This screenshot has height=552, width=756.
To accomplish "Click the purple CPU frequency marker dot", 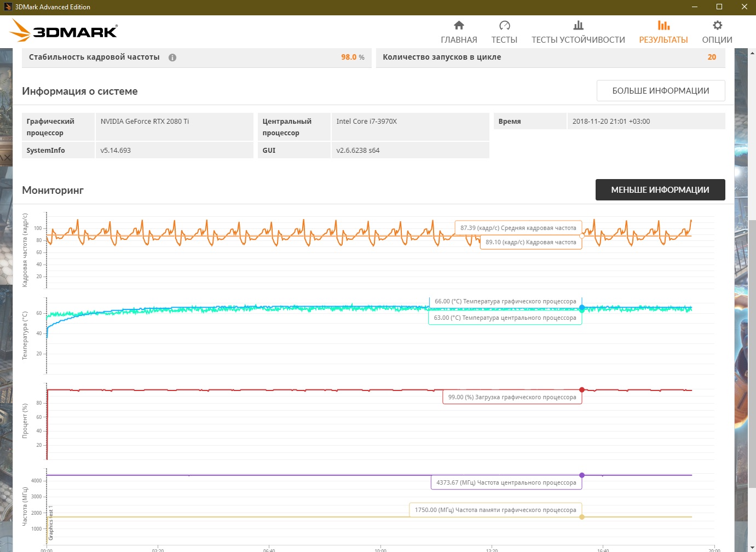I will [x=582, y=475].
